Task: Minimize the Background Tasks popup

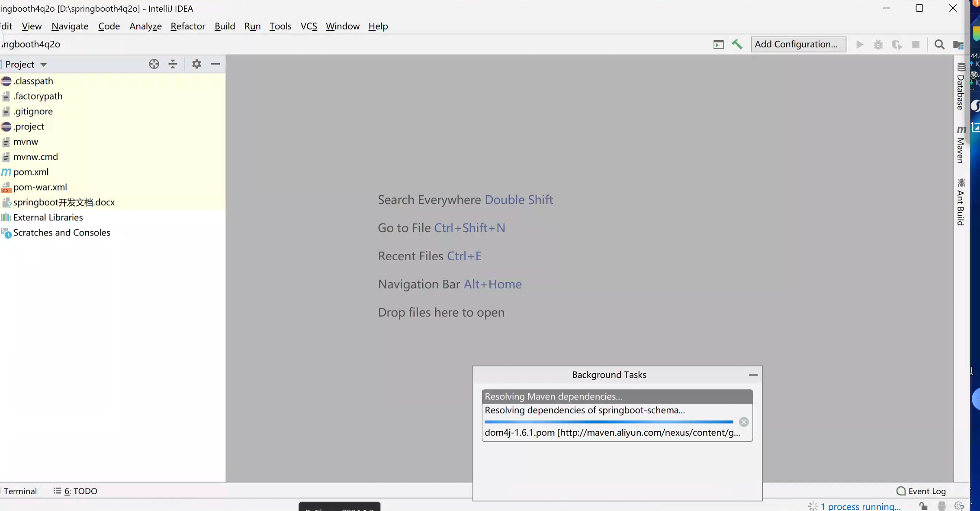Action: pyautogui.click(x=753, y=375)
